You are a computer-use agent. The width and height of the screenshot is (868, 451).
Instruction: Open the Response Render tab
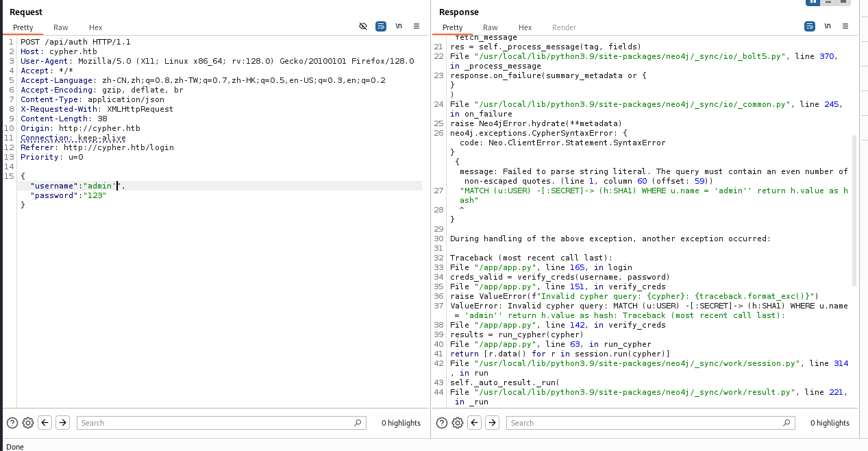point(564,27)
